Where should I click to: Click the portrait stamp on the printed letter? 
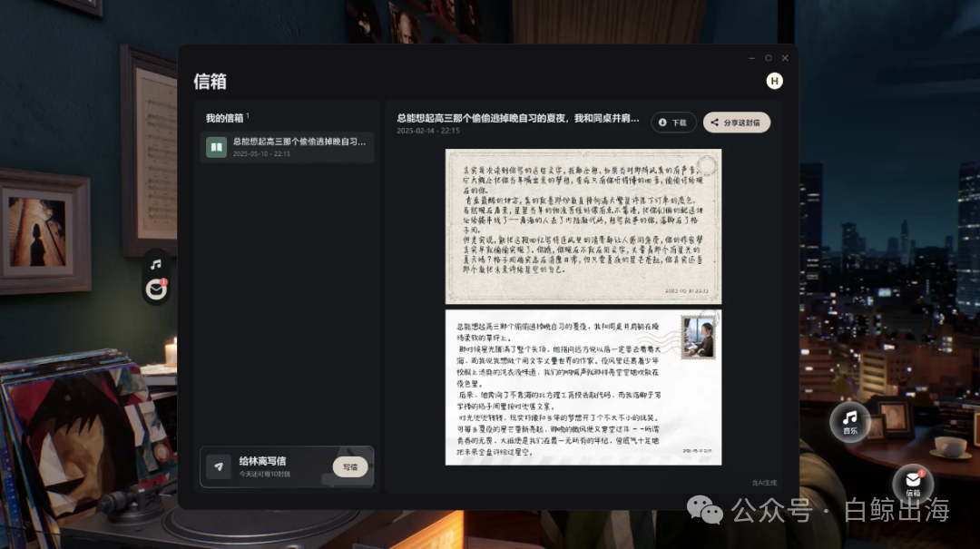[698, 337]
